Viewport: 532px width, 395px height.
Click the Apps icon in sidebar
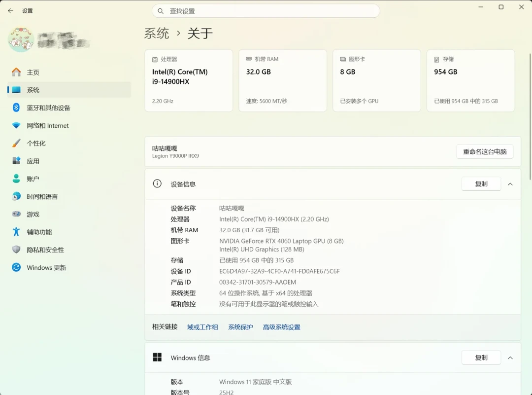tap(16, 161)
